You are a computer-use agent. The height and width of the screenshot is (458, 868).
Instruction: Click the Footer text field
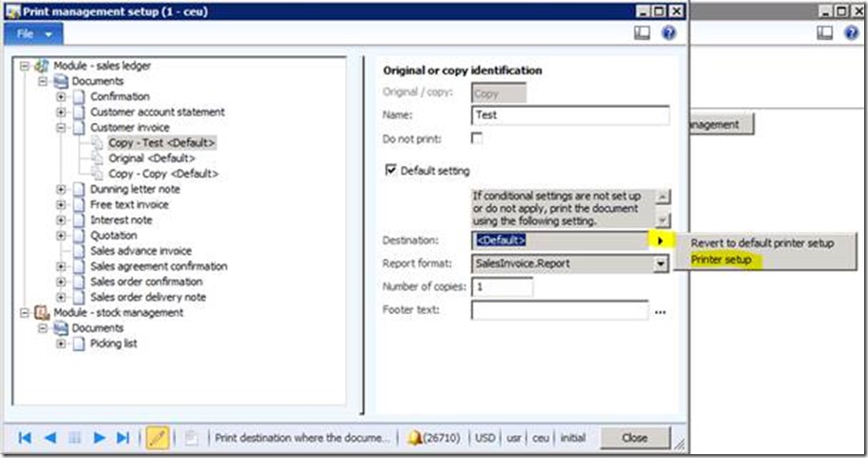[x=560, y=310]
